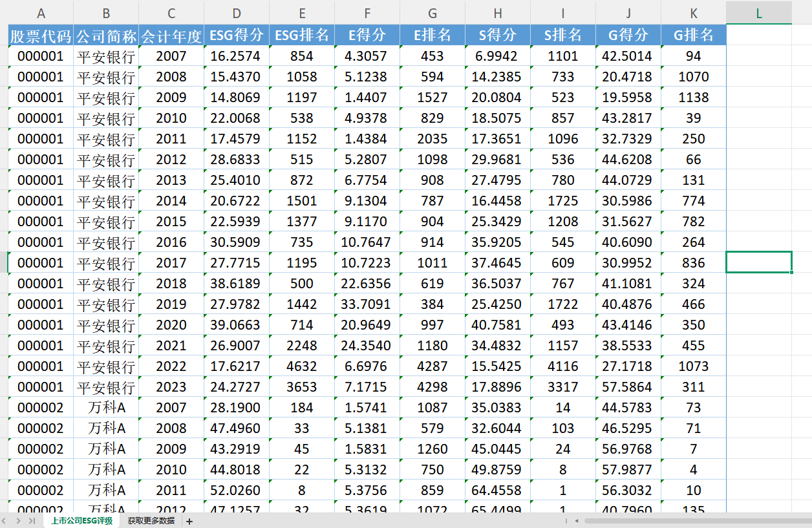Select the 会计年度 header cell
Screen dimensions: 812x528
(x=171, y=35)
